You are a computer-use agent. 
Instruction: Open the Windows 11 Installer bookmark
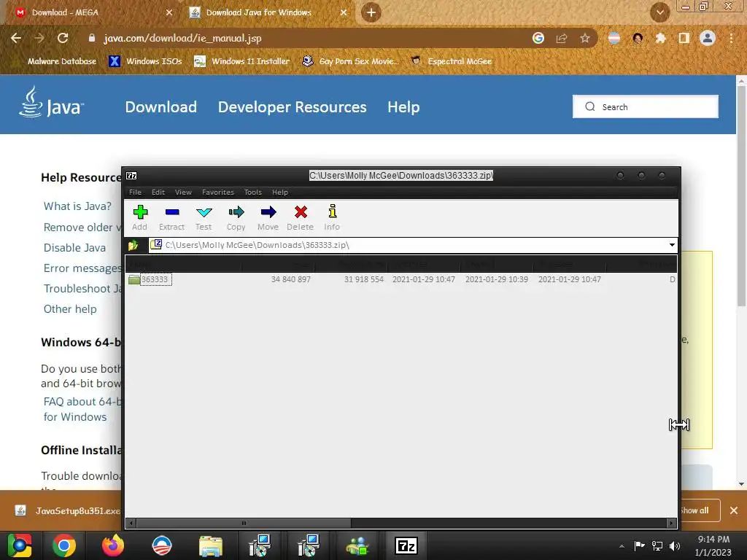pos(242,61)
